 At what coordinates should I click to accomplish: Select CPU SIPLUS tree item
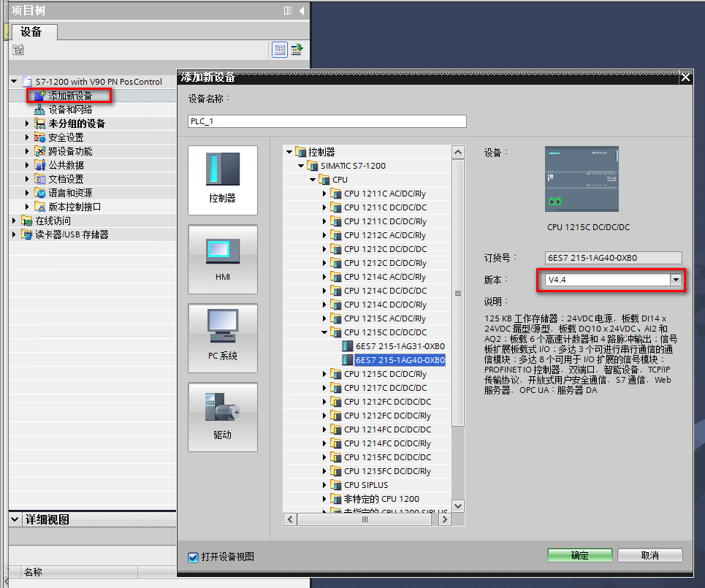(366, 485)
